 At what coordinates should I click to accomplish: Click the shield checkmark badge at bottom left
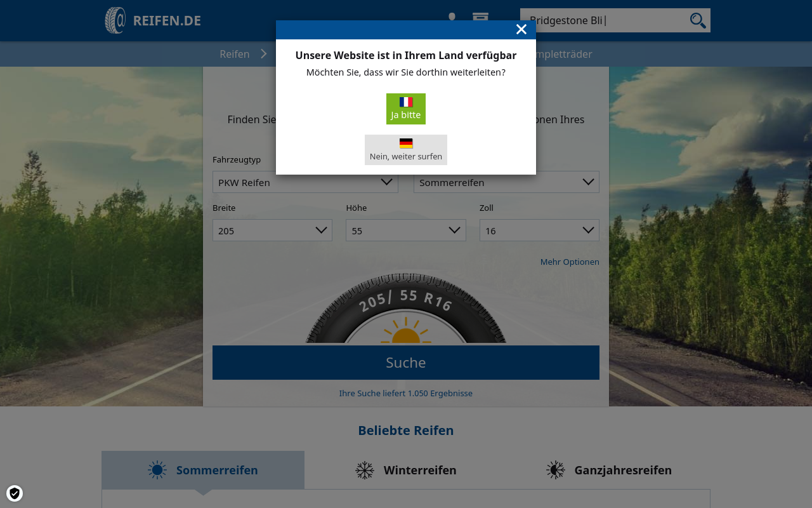click(14, 493)
